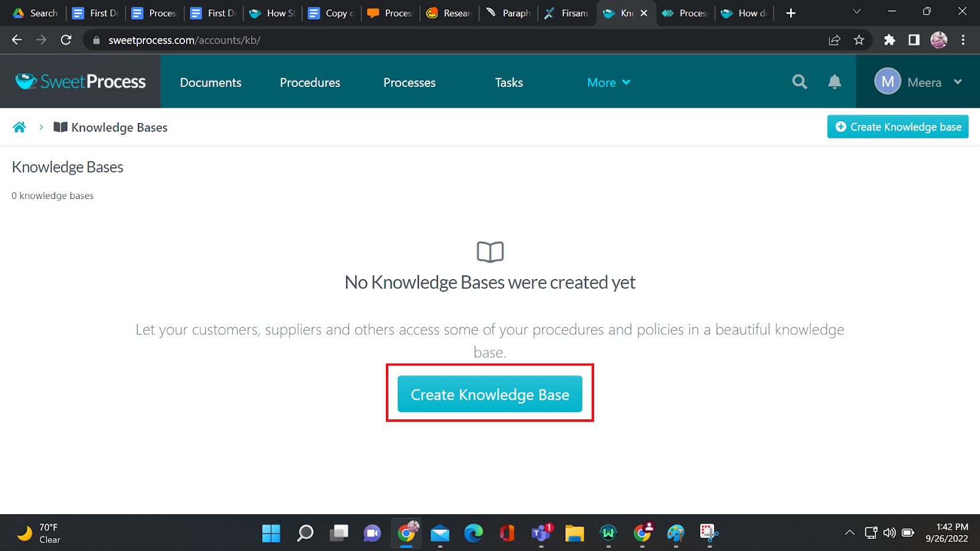Click the browser forward arrow
The height and width of the screenshot is (551, 980).
coord(41,40)
